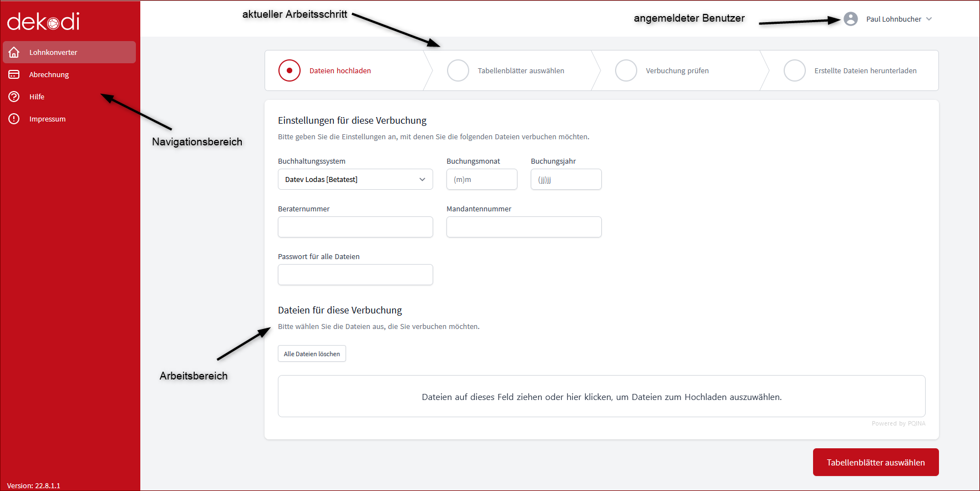Click the Hilfe question mark icon
The width and height of the screenshot is (980, 491).
pos(14,97)
